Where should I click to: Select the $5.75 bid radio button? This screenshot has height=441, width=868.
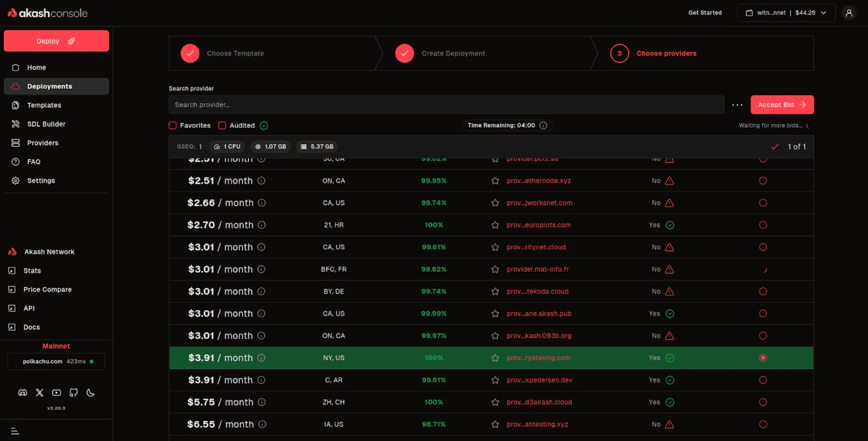pyautogui.click(x=763, y=402)
